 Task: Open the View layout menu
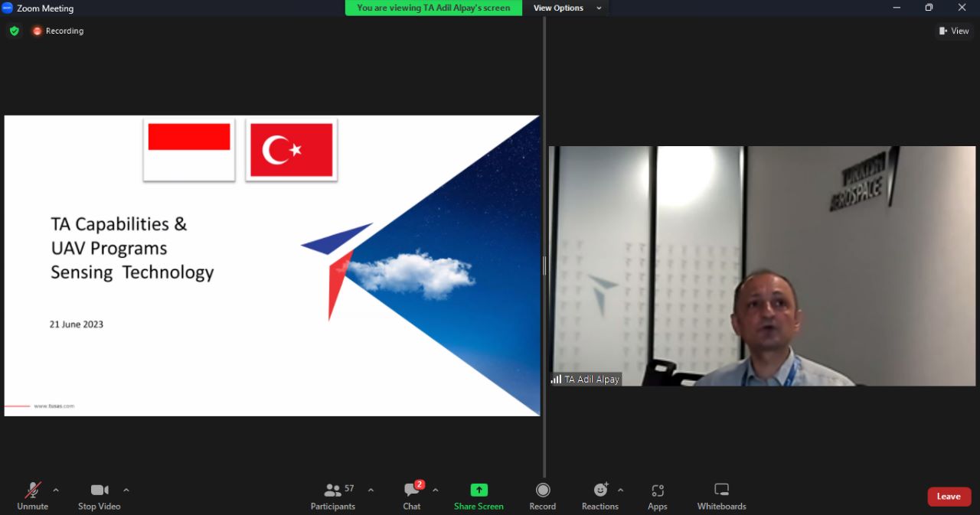click(x=954, y=31)
